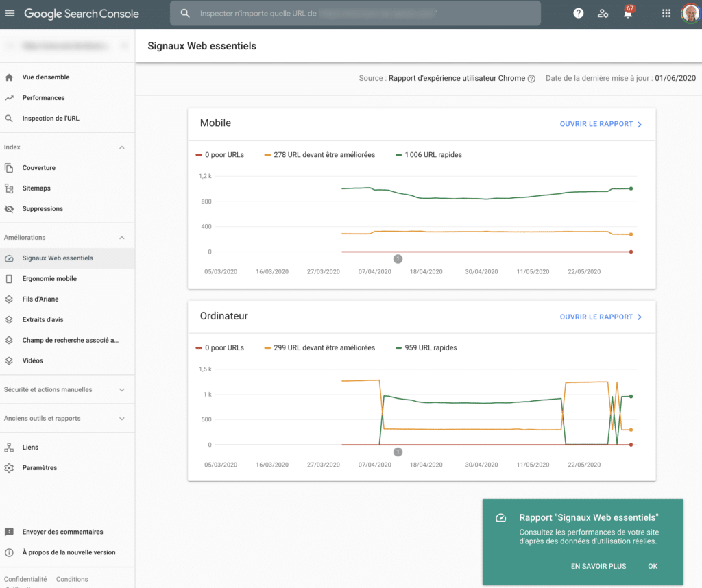
Task: Dismiss the banner with OK
Action: point(653,567)
